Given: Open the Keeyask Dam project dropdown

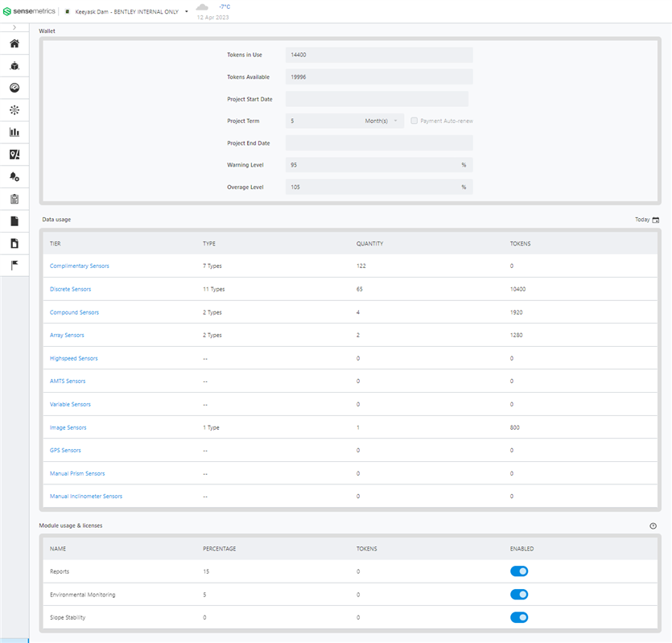Looking at the screenshot, I should point(186,12).
